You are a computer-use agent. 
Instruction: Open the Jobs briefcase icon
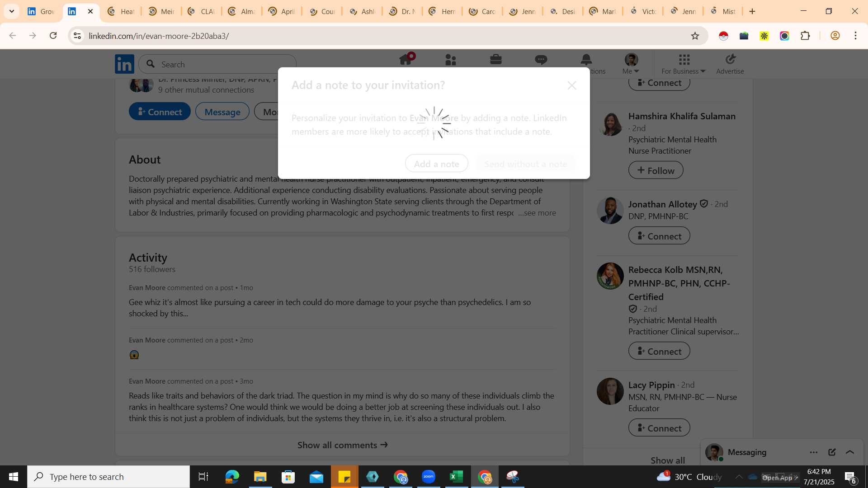point(496,60)
